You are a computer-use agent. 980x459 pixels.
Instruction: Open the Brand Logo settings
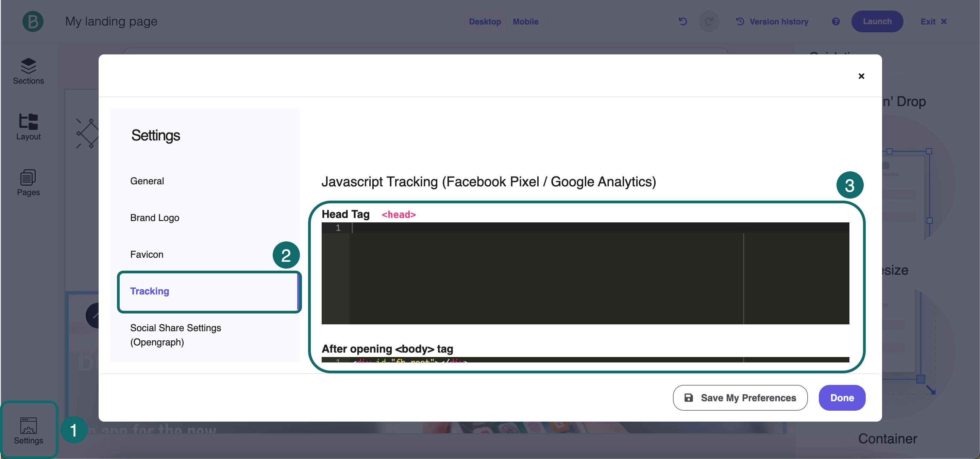coord(154,218)
